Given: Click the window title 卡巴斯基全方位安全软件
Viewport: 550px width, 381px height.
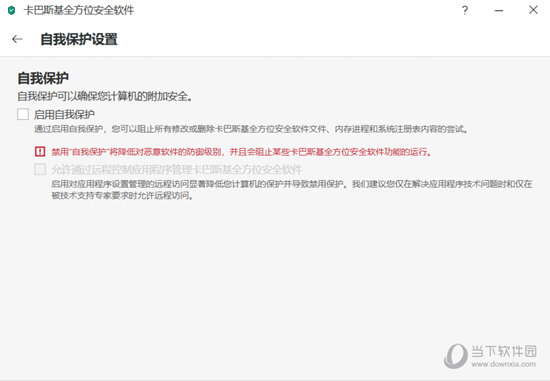Looking at the screenshot, I should click(x=79, y=10).
